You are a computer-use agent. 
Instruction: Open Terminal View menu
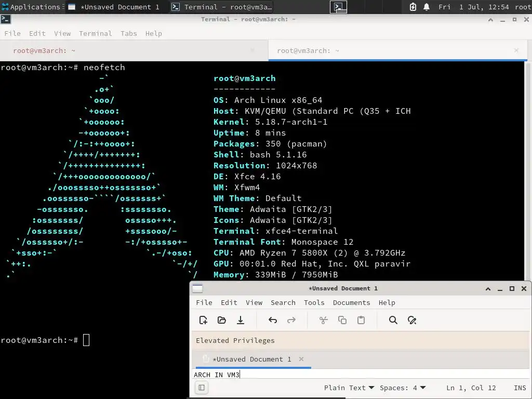[x=62, y=33]
